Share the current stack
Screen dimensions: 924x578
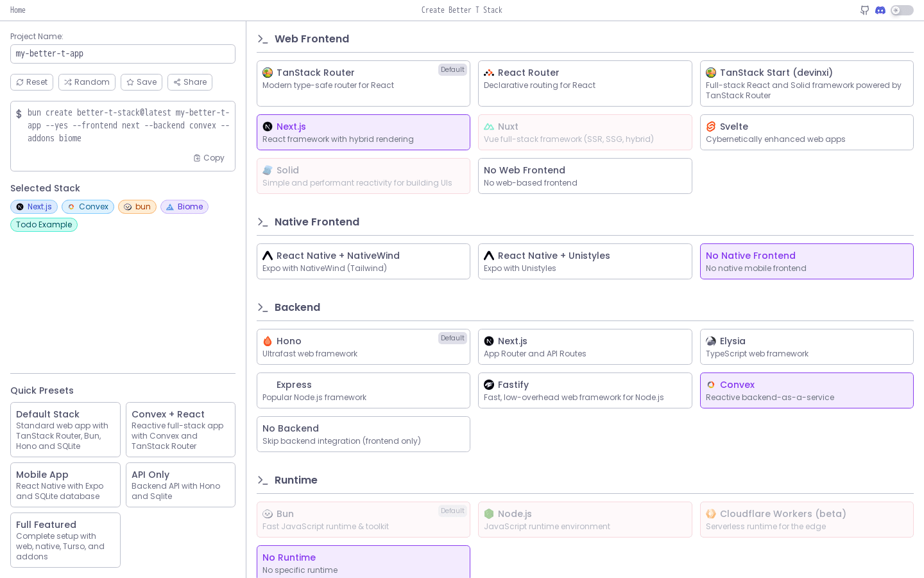[x=190, y=82]
